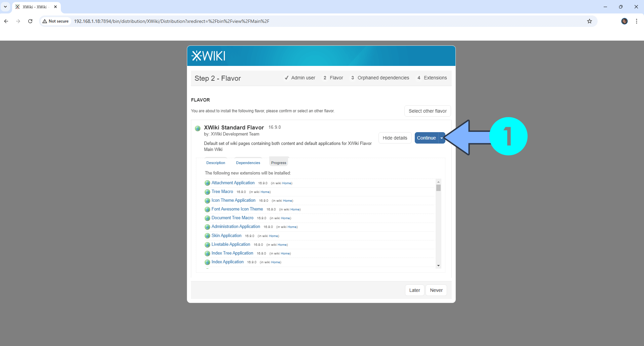Reload the page with the browser refresh icon
644x346 pixels.
[30, 21]
